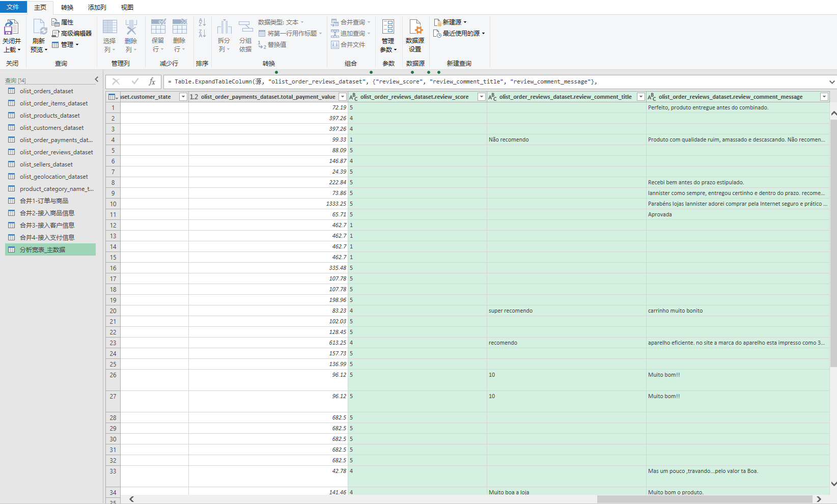Open 最近使用的源 dropdown

coord(459,34)
